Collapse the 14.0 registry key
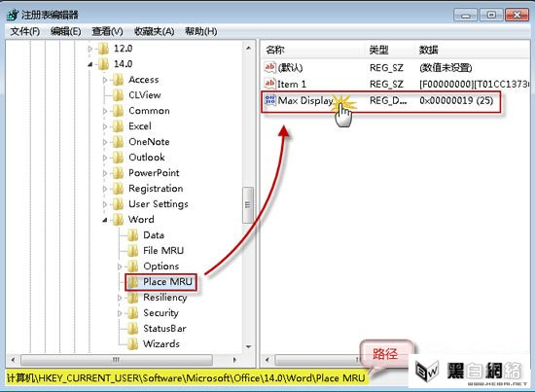Viewport: 535px width, 392px height. click(x=90, y=64)
